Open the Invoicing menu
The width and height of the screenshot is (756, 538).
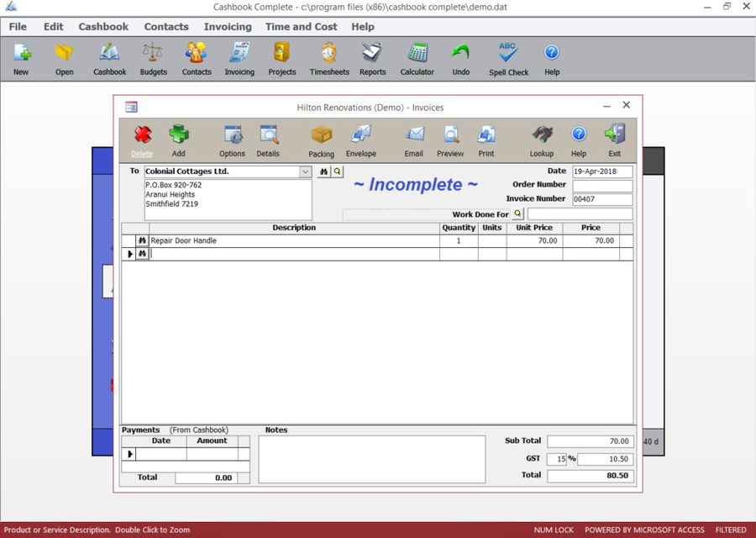(228, 27)
